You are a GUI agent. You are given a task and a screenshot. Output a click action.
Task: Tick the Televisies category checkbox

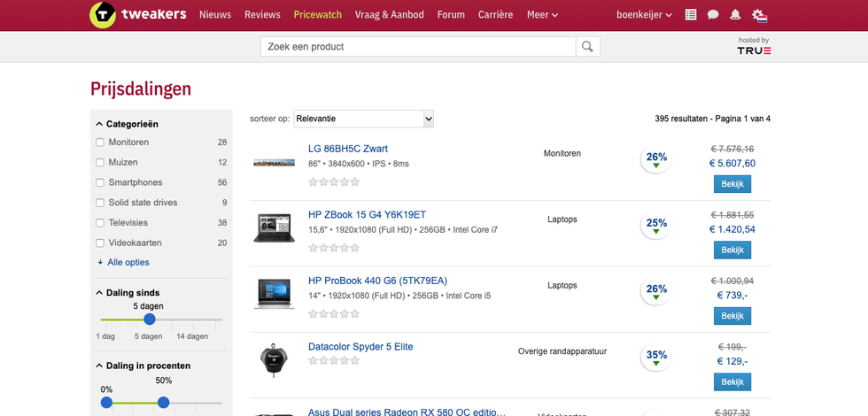(x=100, y=223)
